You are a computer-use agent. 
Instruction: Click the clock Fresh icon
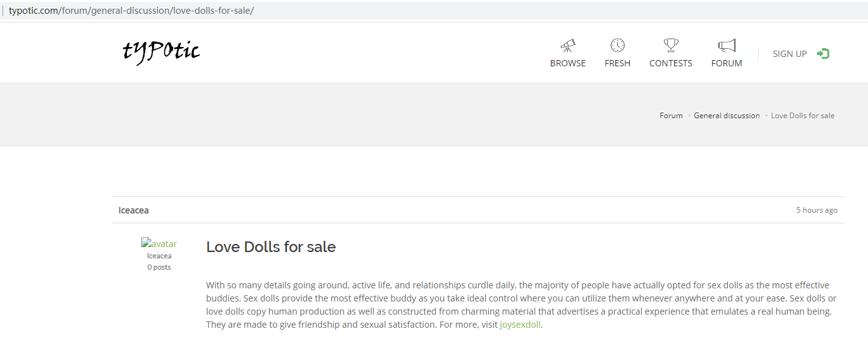point(617,46)
